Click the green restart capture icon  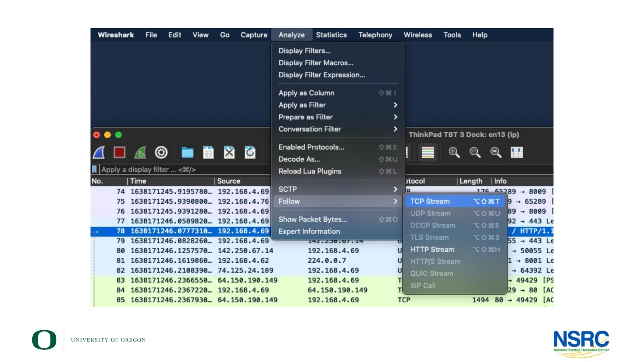pyautogui.click(x=140, y=152)
